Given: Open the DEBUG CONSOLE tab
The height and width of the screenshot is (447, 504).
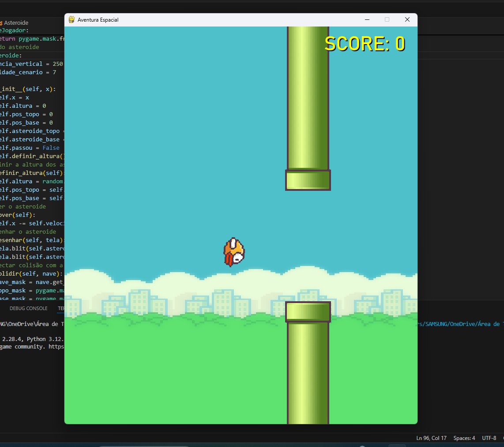Looking at the screenshot, I should tap(28, 308).
